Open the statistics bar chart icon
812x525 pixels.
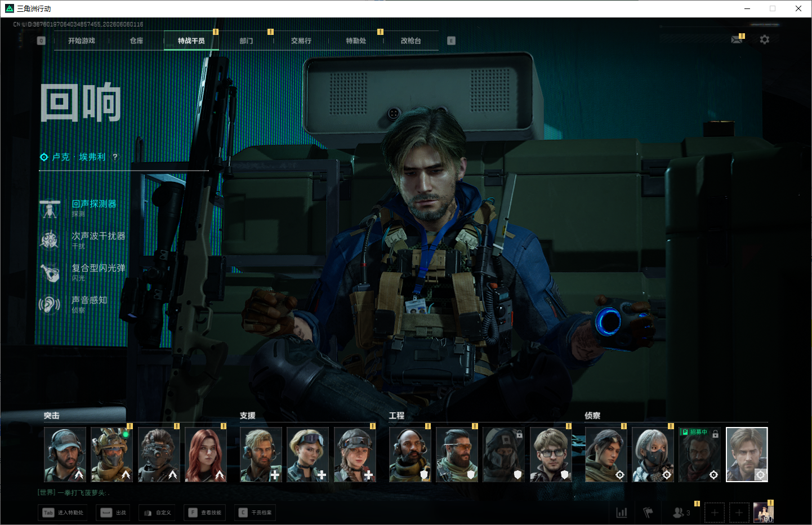click(622, 513)
